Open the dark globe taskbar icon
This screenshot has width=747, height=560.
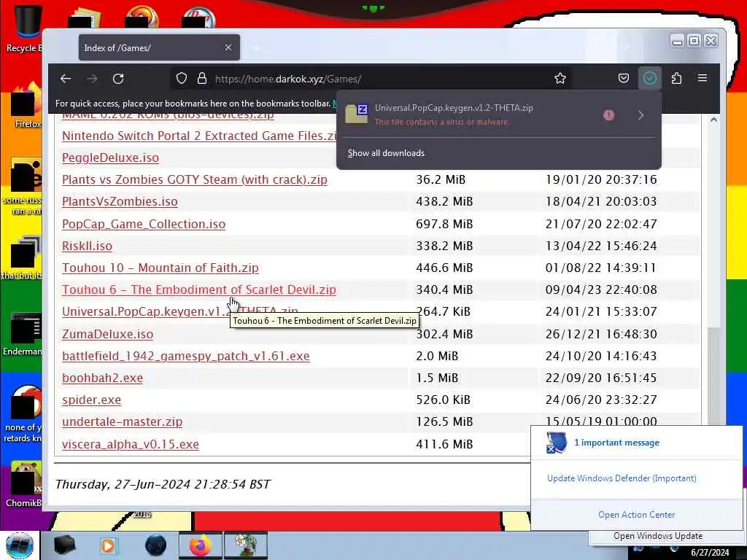click(156, 545)
